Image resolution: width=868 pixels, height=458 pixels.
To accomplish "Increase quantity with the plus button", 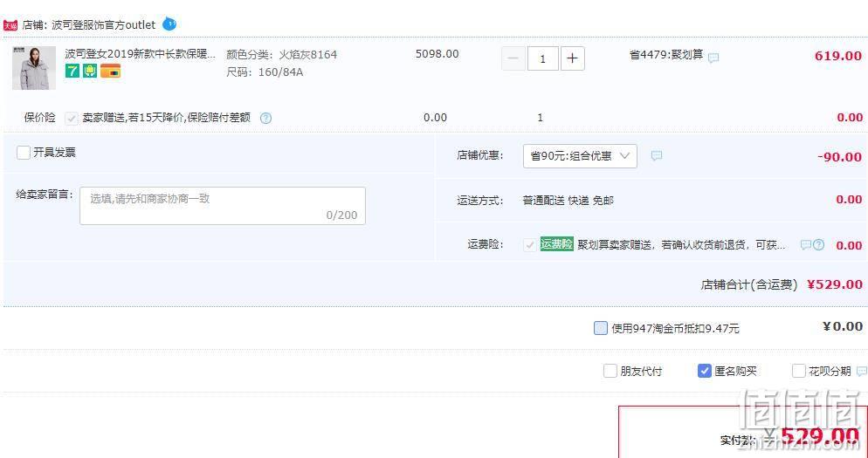I will [x=572, y=58].
